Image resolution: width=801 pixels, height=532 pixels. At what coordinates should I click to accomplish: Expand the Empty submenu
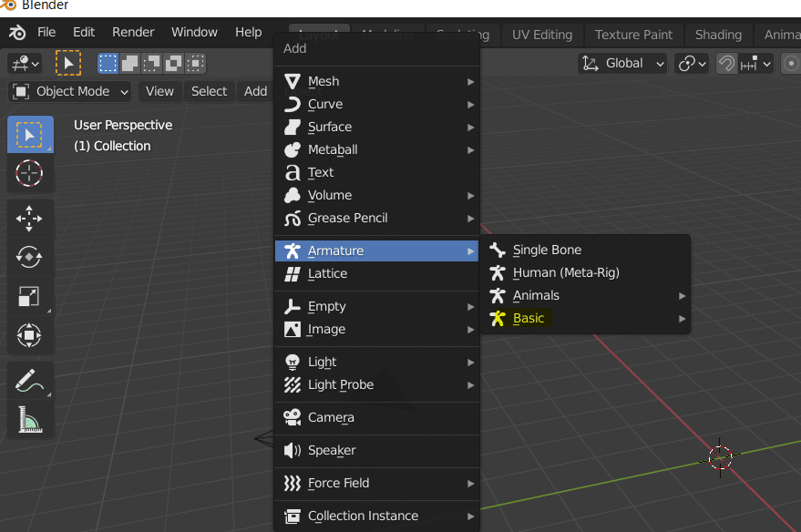[376, 306]
